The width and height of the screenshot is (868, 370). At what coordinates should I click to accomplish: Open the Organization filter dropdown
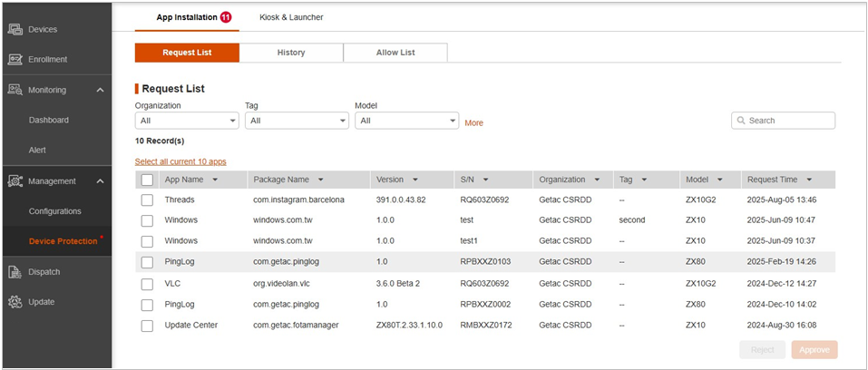pos(186,121)
